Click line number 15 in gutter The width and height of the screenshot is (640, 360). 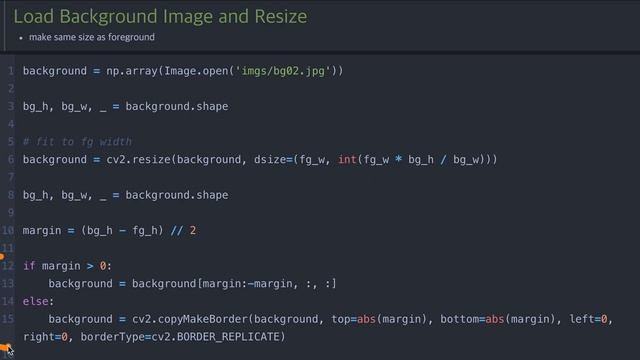8,319
